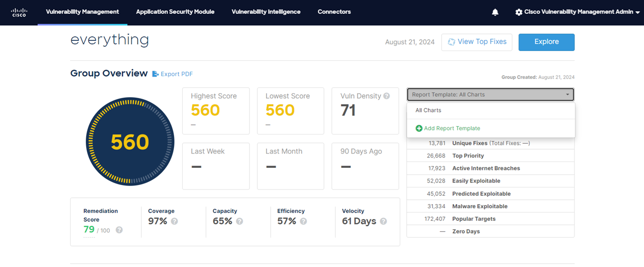Click the Vuln Density help icon
This screenshot has width=644, height=267.
[x=387, y=96]
